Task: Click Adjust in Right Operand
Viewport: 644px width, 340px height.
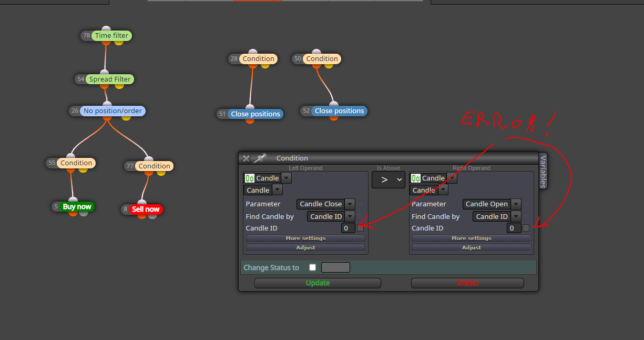Action: (472, 247)
